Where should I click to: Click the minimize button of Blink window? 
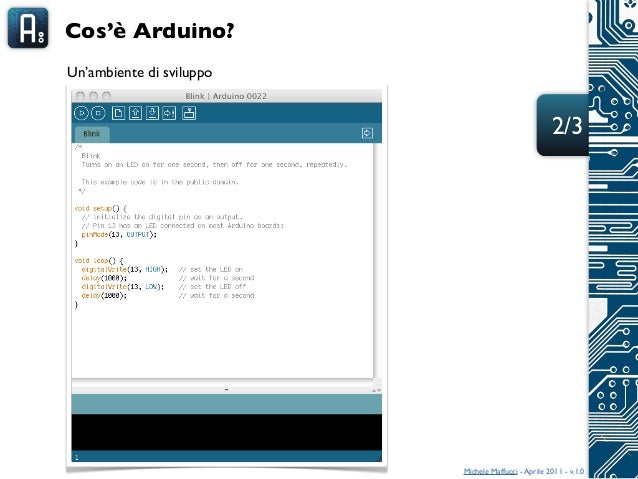[x=94, y=96]
